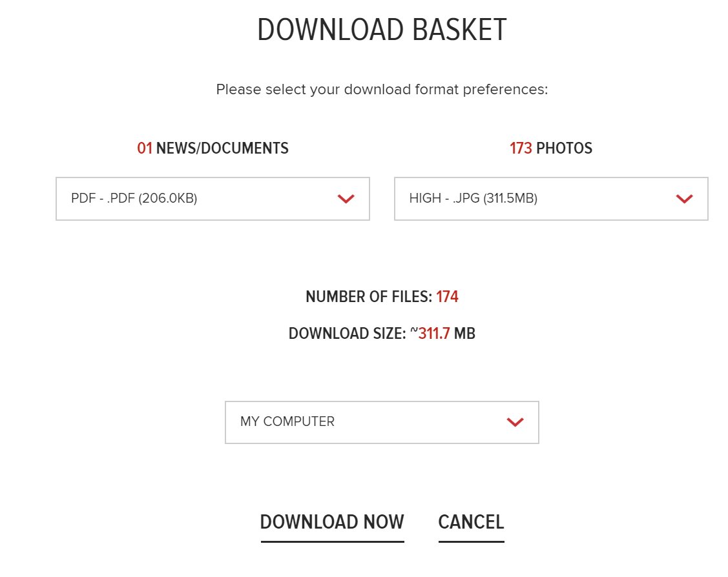Viewport: 728px width, 577px height.
Task: Click the red 01 documents count
Action: (x=145, y=148)
